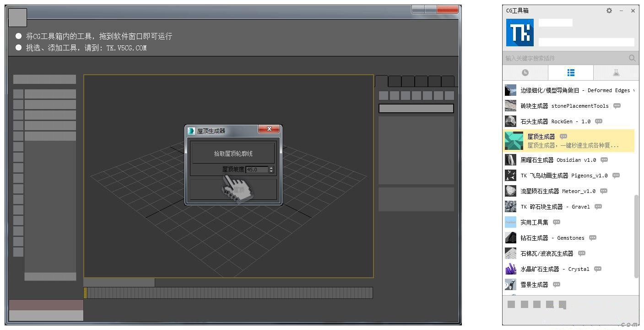Select the RockGen 石头生成器 plugin thumbnail icon

pos(510,121)
